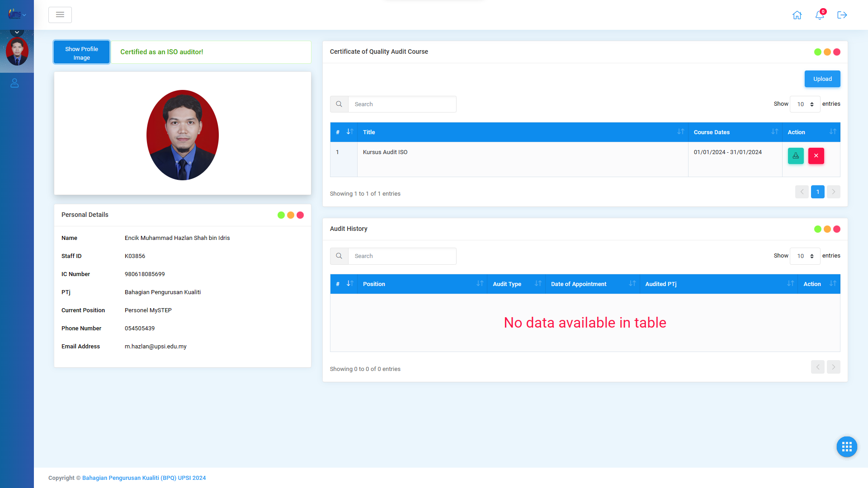Go to Audit History previous page

pyautogui.click(x=818, y=367)
